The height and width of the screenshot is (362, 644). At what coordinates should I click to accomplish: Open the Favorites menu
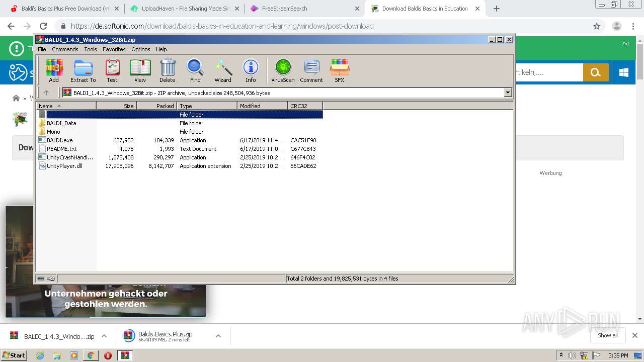coord(114,49)
